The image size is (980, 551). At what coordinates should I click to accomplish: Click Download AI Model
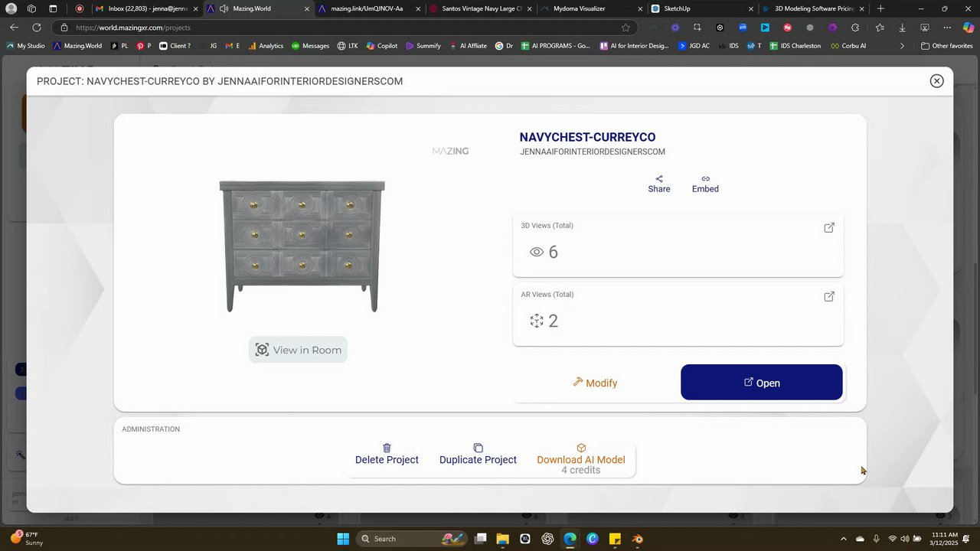[581, 454]
